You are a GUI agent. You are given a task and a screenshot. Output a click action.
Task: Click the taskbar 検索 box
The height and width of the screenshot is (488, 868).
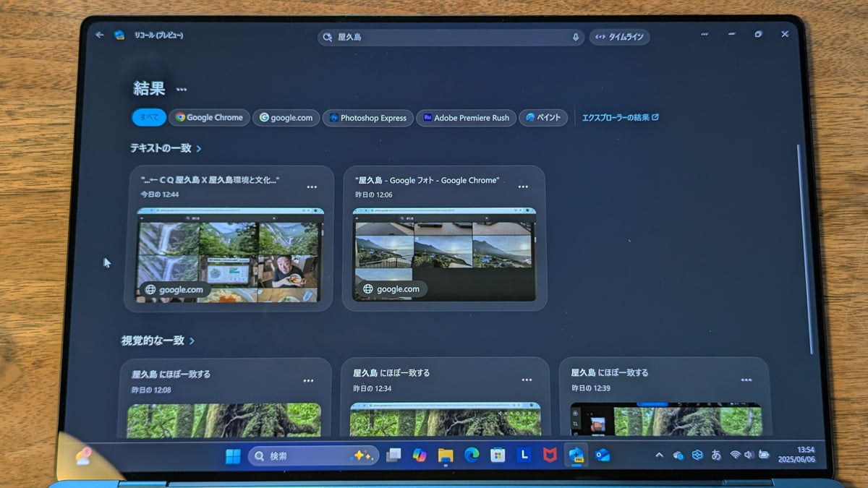[313, 456]
